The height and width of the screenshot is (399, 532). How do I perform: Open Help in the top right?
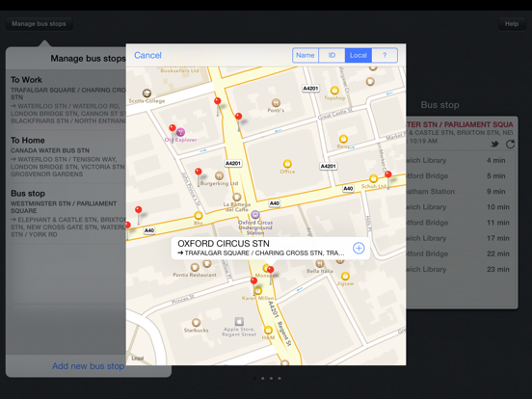[x=512, y=24]
